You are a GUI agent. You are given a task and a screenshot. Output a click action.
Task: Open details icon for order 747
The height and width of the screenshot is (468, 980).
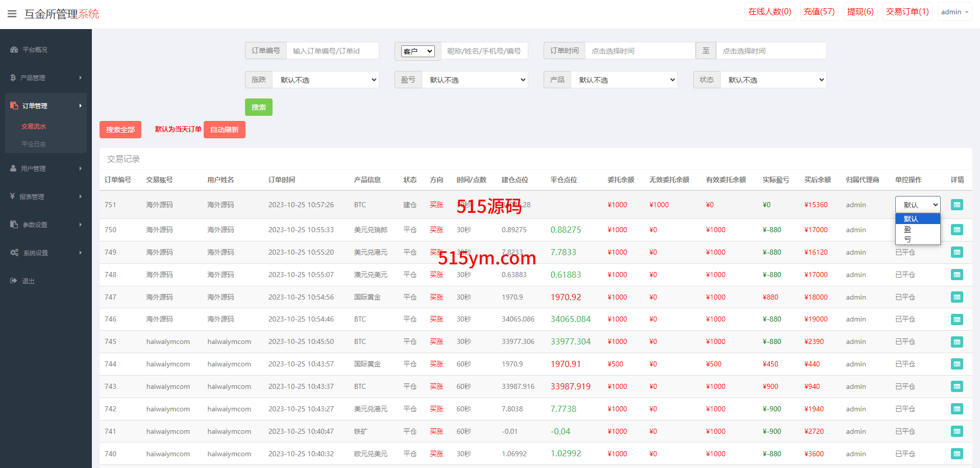pyautogui.click(x=957, y=297)
